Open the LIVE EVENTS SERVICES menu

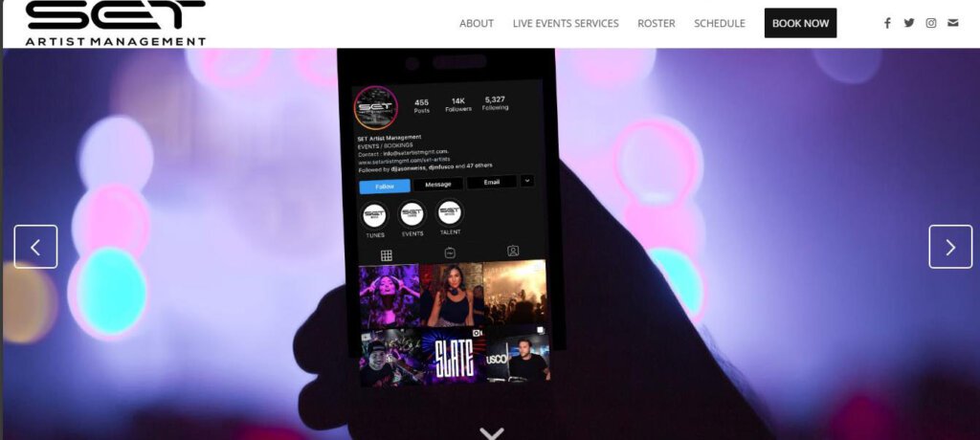click(x=566, y=23)
